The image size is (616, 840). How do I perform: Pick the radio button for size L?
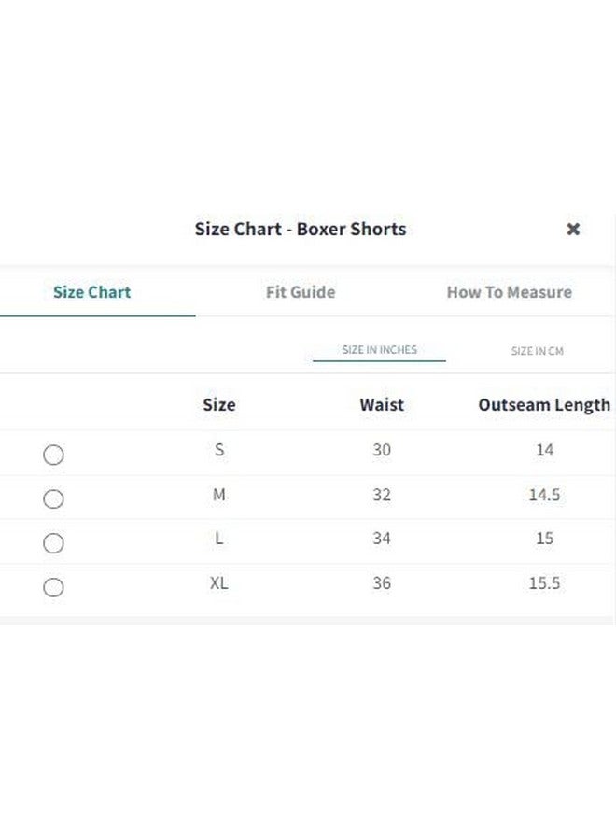(x=53, y=543)
